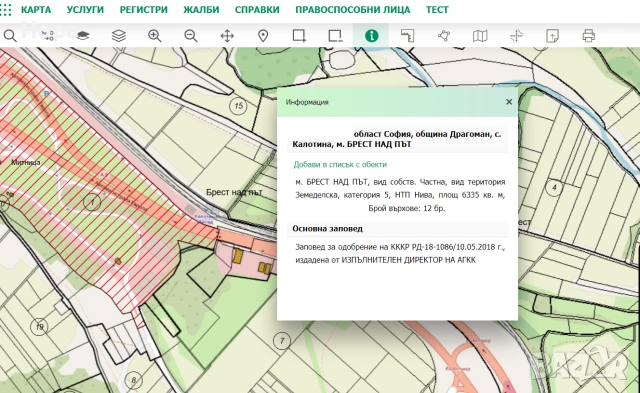Click the search magnifier tool
Image resolution: width=640 pixels, height=393 pixels.
click(10, 36)
